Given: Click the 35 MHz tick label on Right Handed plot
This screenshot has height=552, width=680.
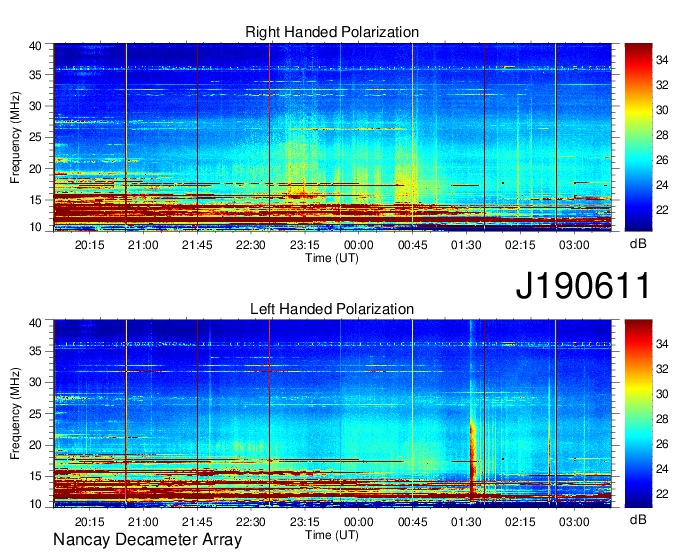Looking at the screenshot, I should (35, 75).
